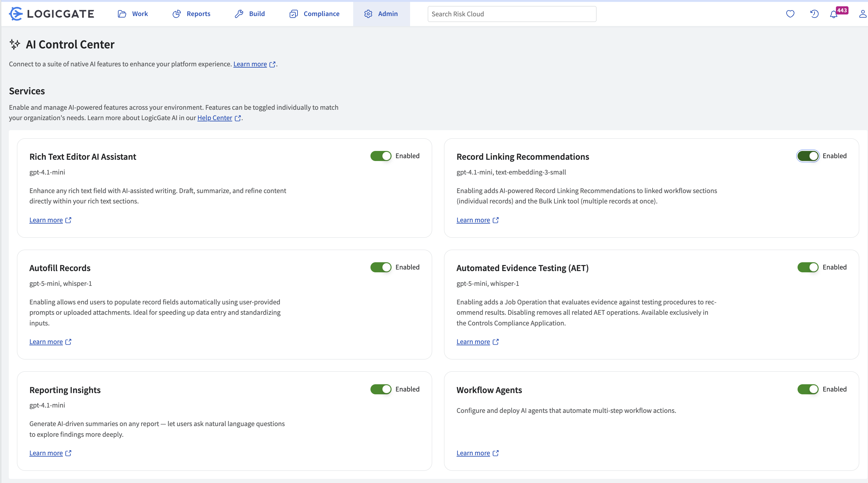
Task: Select the Admin menu
Action: (381, 14)
